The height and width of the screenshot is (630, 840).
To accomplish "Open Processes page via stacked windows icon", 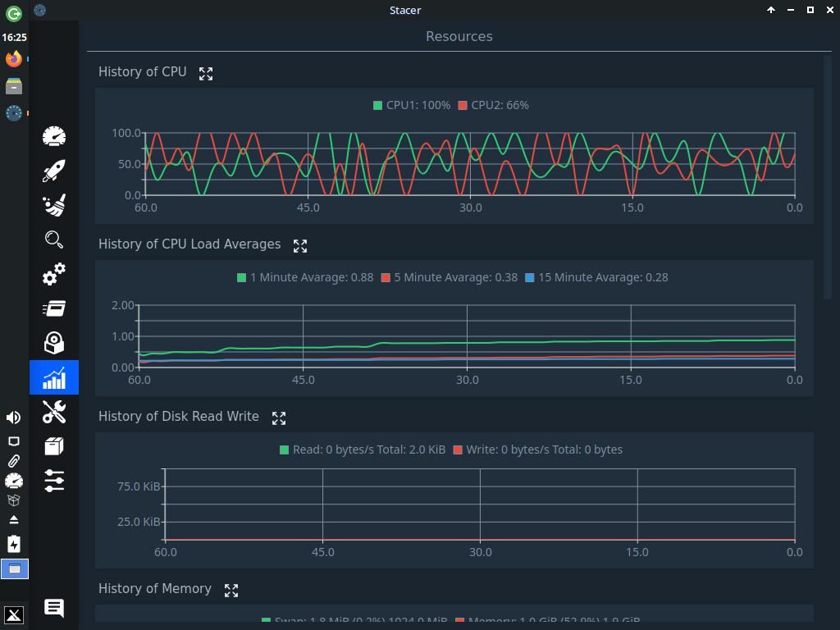I will click(54, 308).
